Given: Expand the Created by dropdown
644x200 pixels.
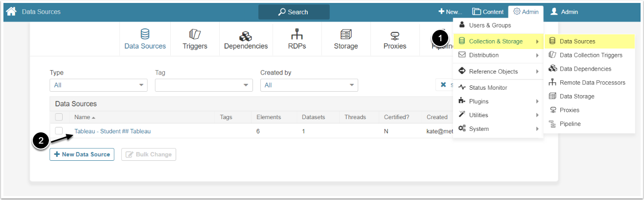Looking at the screenshot, I should pos(309,85).
